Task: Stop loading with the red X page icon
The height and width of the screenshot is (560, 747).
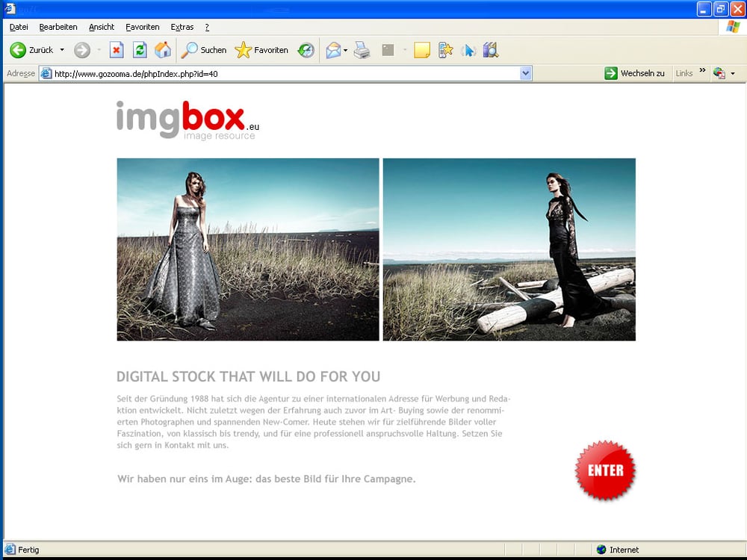Action: 117,50
